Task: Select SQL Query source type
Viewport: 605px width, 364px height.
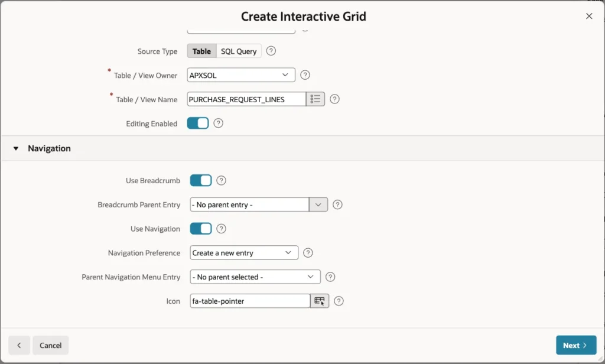Action: 239,51
